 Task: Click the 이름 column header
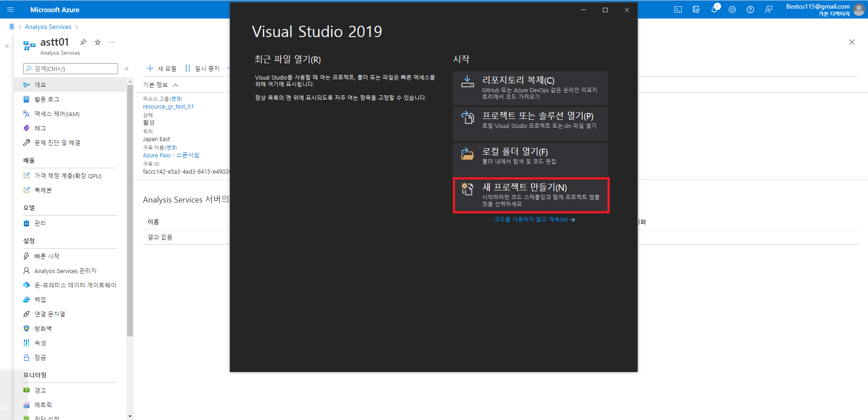(153, 222)
